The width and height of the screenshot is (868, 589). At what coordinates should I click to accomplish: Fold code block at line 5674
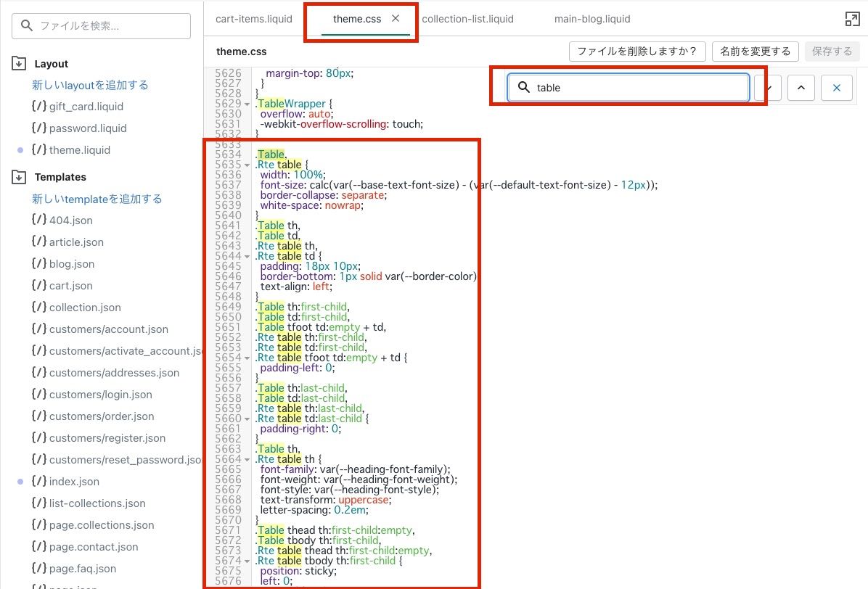(x=247, y=561)
